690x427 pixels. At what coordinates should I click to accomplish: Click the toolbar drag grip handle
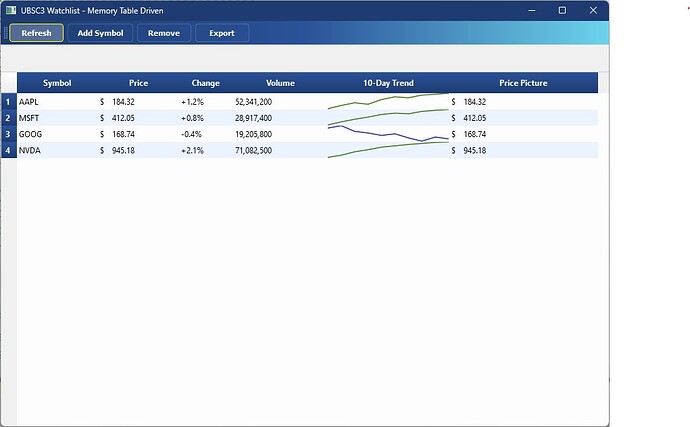pyautogui.click(x=5, y=33)
